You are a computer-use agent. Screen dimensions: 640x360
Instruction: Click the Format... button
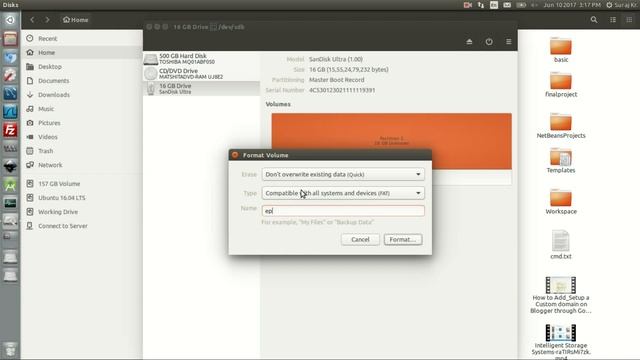pos(403,240)
